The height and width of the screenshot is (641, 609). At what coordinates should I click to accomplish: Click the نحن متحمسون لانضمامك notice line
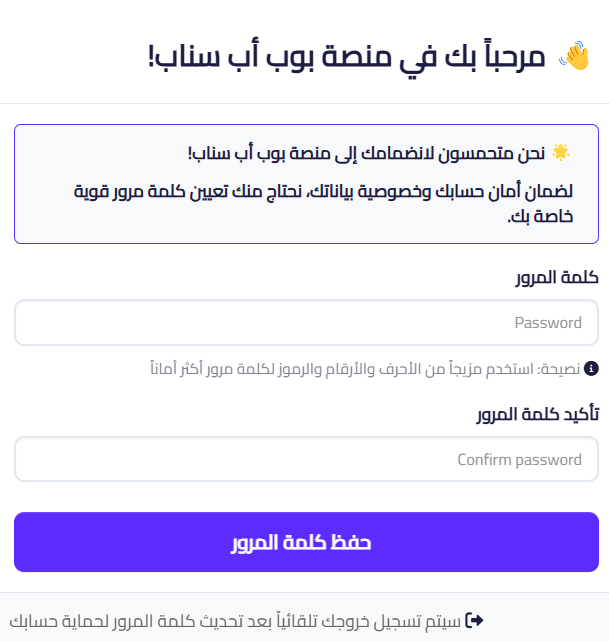point(366,153)
